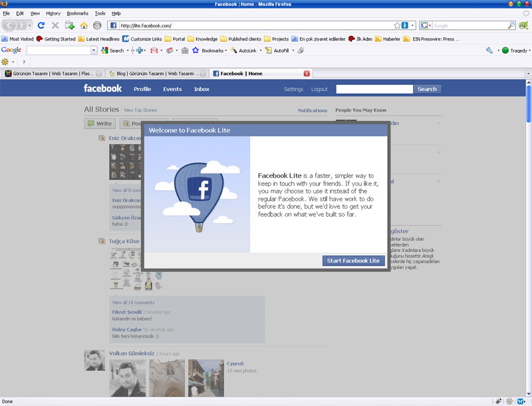Open the list all tabs dropdown
Viewport: 532px width, 406px height.
[528, 74]
